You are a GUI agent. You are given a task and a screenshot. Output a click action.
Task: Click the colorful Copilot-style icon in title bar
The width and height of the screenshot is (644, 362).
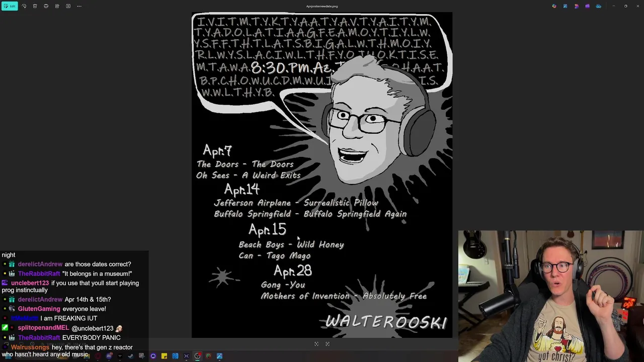pos(554,6)
